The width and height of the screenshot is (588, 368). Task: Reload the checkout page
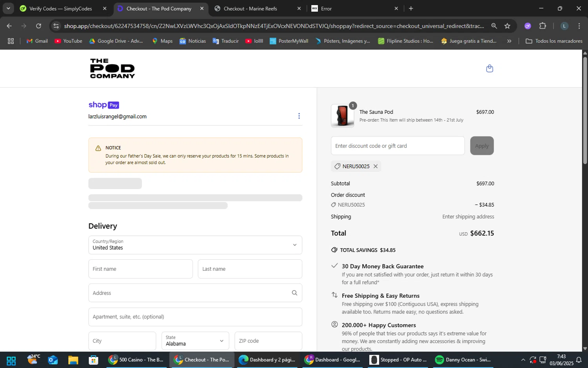[x=38, y=26]
